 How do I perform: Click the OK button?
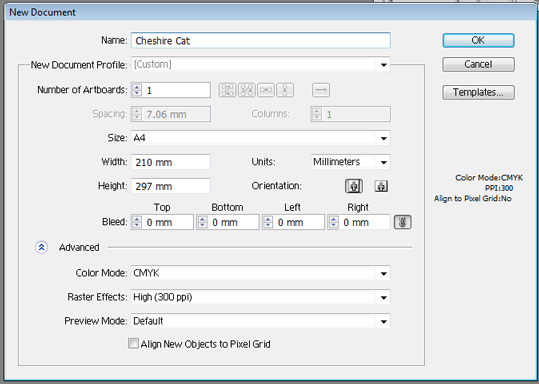click(478, 41)
